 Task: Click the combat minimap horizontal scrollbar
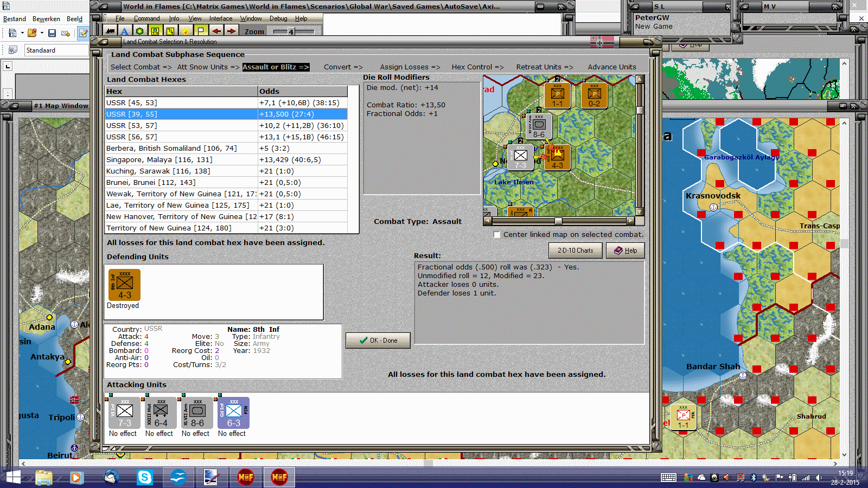pos(559,221)
